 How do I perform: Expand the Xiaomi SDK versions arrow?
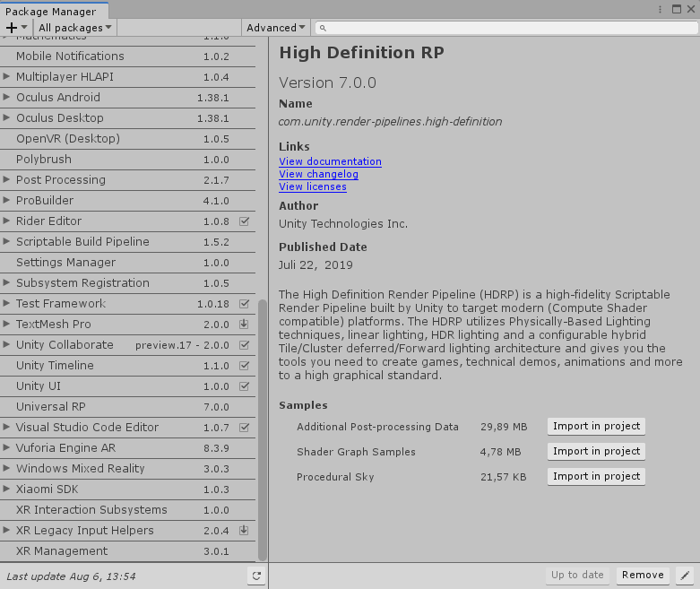pos(6,489)
